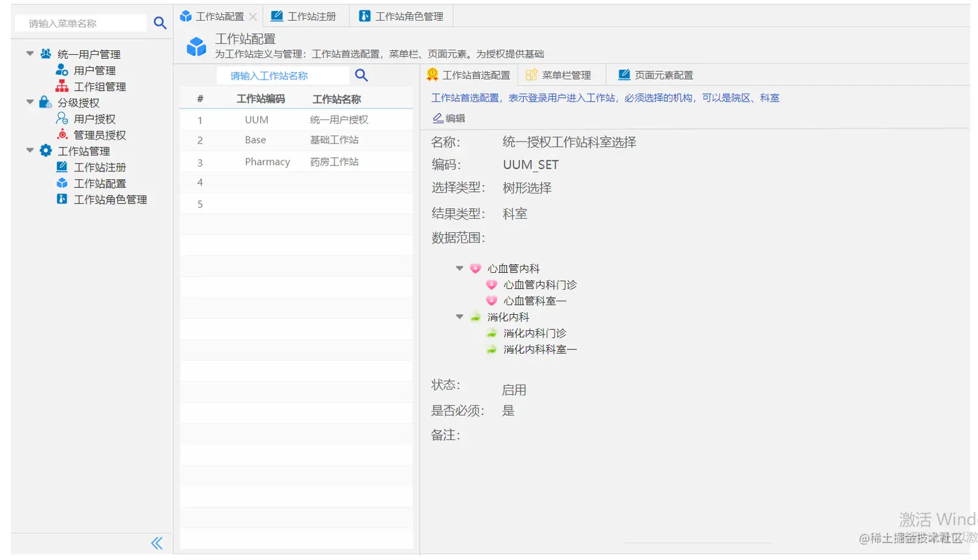Click the 统一授权工作站科室选择 name value

point(569,142)
